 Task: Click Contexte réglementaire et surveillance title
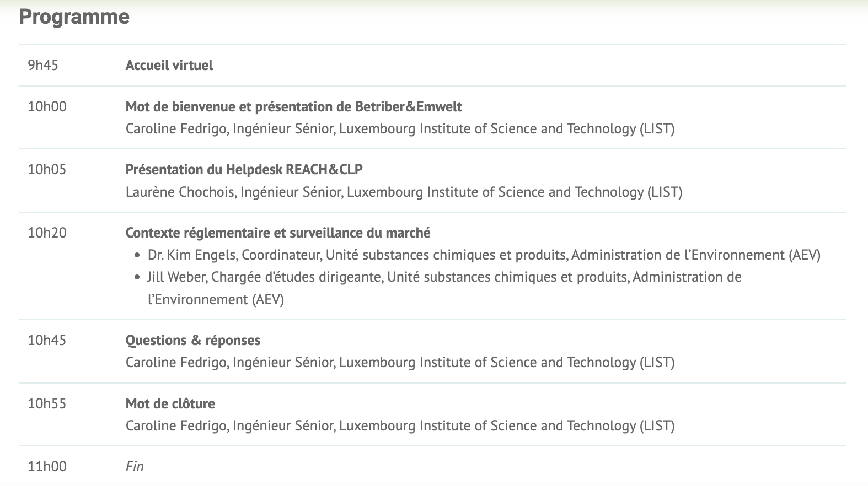278,233
